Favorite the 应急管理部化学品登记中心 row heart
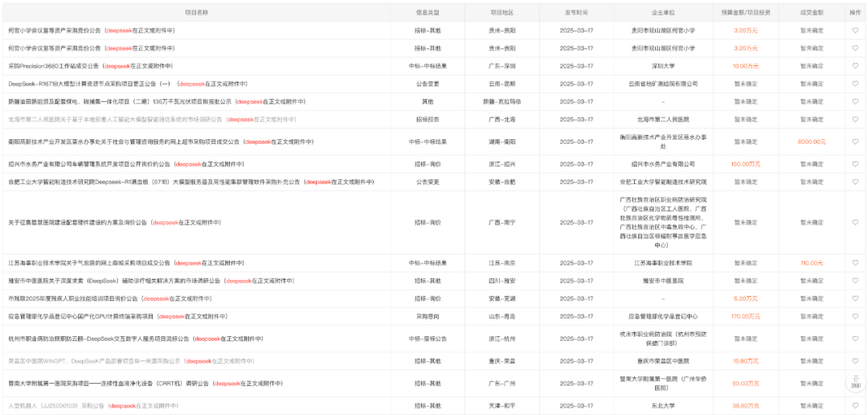 [854, 316]
